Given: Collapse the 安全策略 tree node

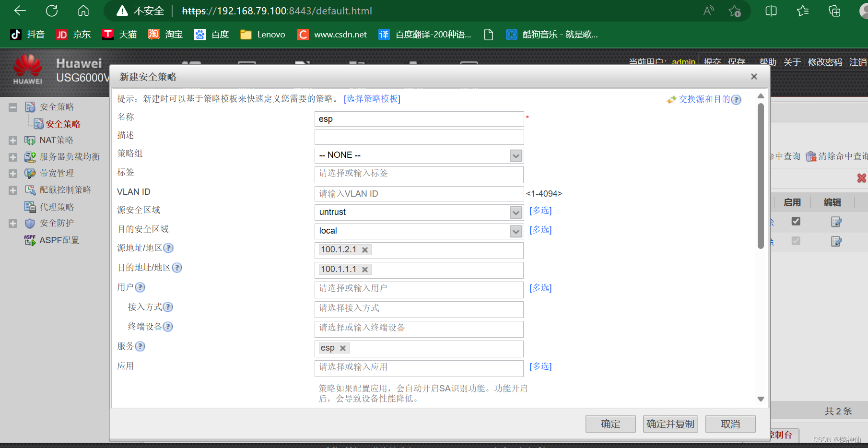Looking at the screenshot, I should coord(13,107).
